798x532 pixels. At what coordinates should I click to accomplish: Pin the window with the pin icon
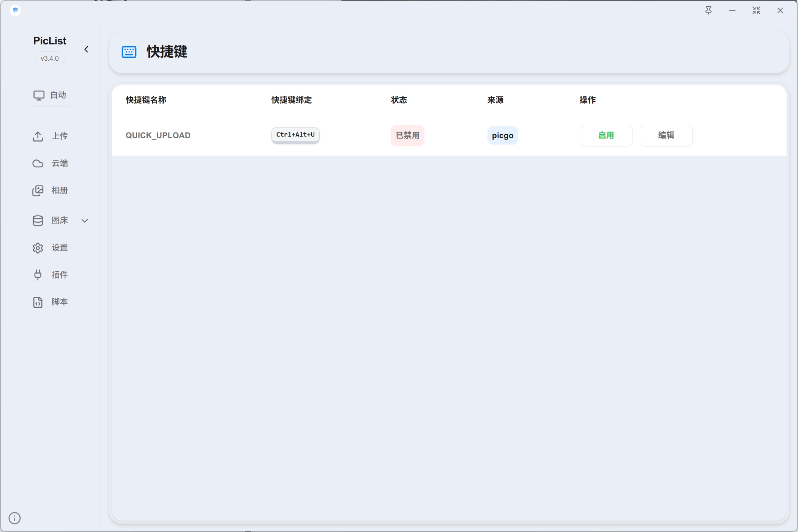(x=708, y=10)
